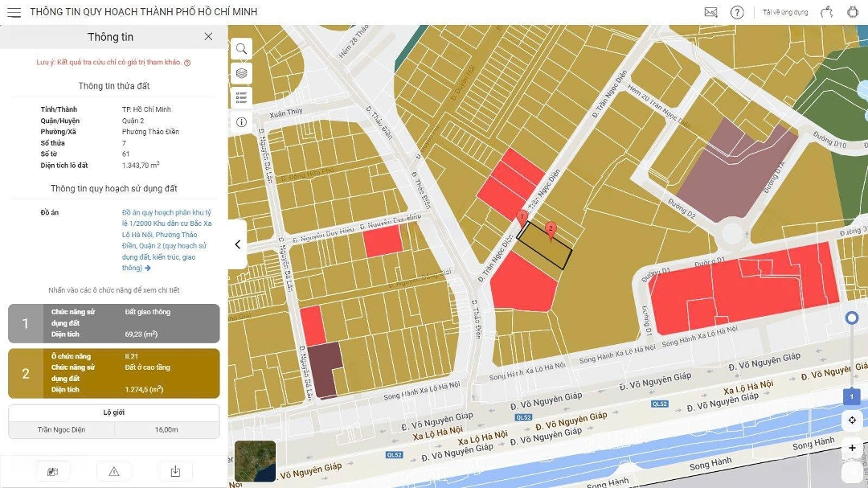This screenshot has height=488, width=868.
Task: Open the feedback mail icon
Action: [x=710, y=12]
